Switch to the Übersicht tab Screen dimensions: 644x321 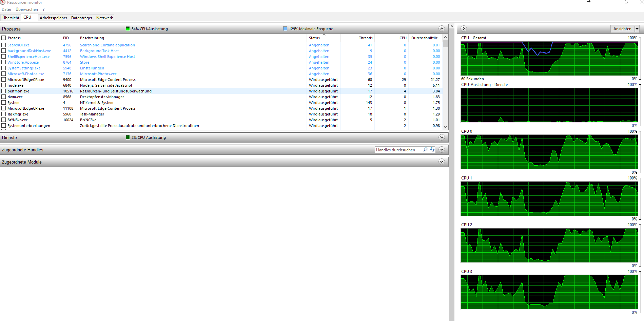[x=11, y=18]
